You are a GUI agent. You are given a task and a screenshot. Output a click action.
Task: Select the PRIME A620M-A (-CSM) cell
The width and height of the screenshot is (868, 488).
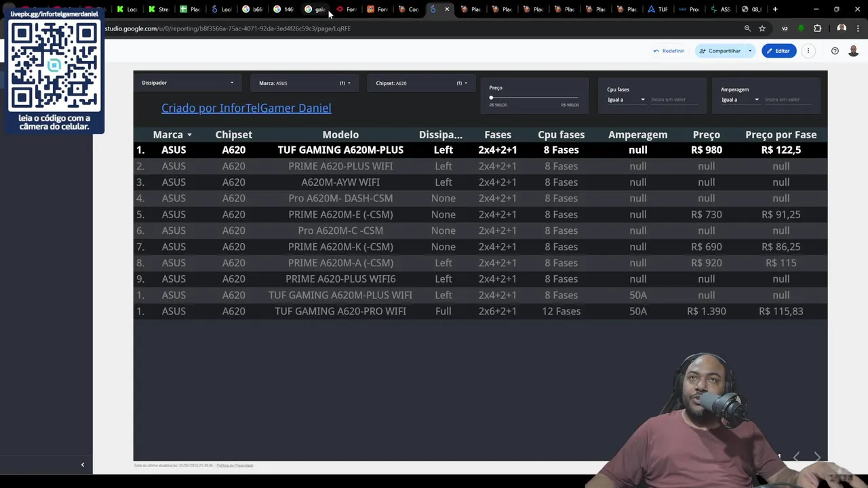(x=340, y=263)
